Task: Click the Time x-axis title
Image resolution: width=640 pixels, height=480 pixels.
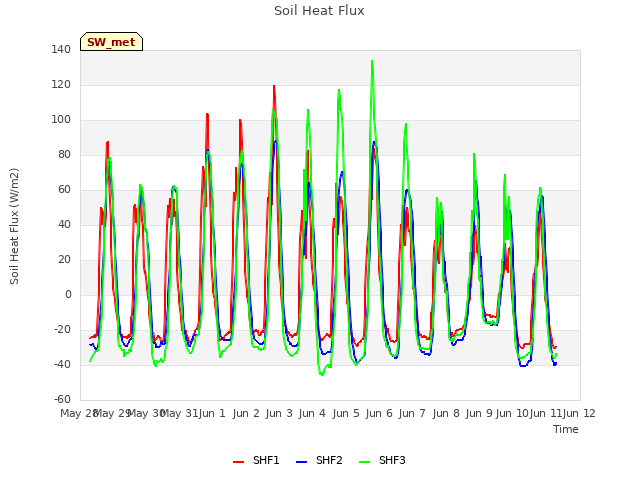Action: coord(566,429)
